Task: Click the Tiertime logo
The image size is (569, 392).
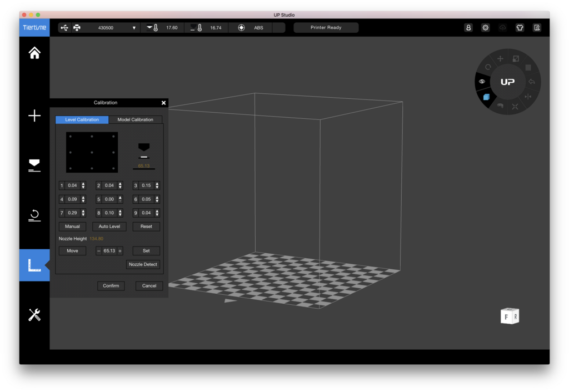Action: [x=34, y=28]
